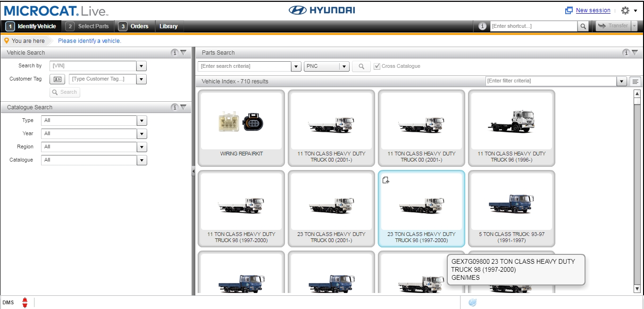Select 11 Ton Heavy Duty Truck 98 thumbnail
Viewport: 644px width, 309px height.
tap(241, 209)
